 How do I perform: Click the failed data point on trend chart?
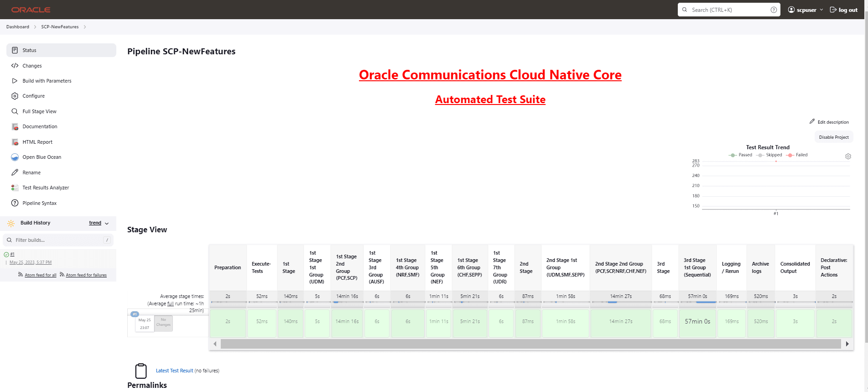[776, 161]
